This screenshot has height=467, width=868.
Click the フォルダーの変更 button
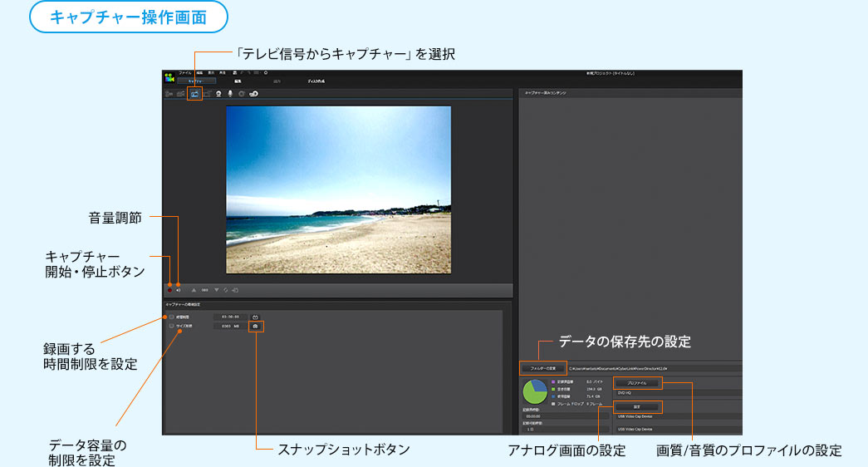542,367
